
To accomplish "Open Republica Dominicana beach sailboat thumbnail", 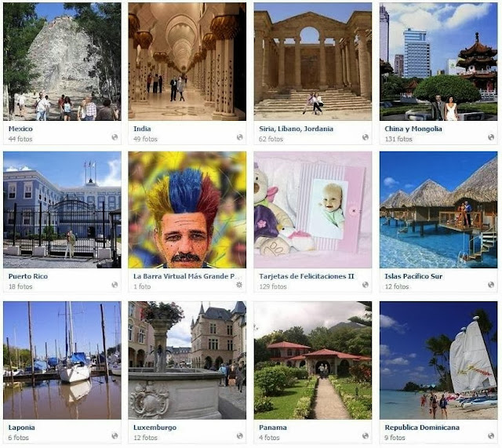I will [x=438, y=360].
